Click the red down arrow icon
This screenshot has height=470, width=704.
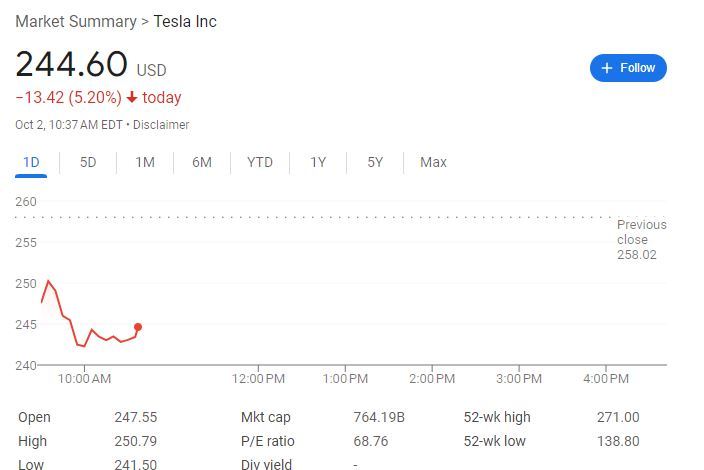132,98
